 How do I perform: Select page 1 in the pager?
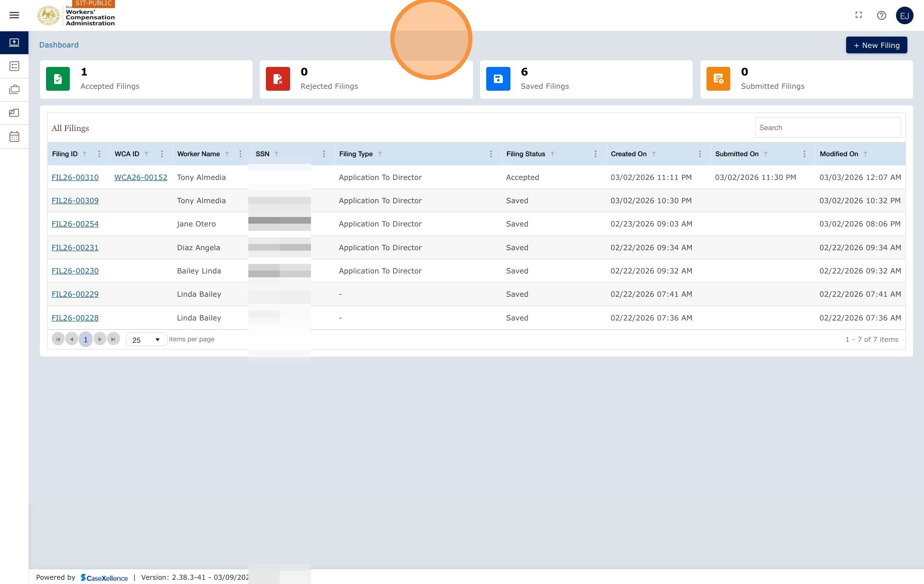[85, 339]
